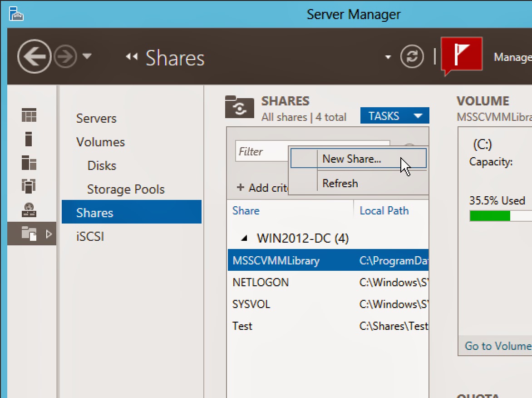Collapse the WIN2012-DC server group
The height and width of the screenshot is (398, 532).
tap(245, 238)
